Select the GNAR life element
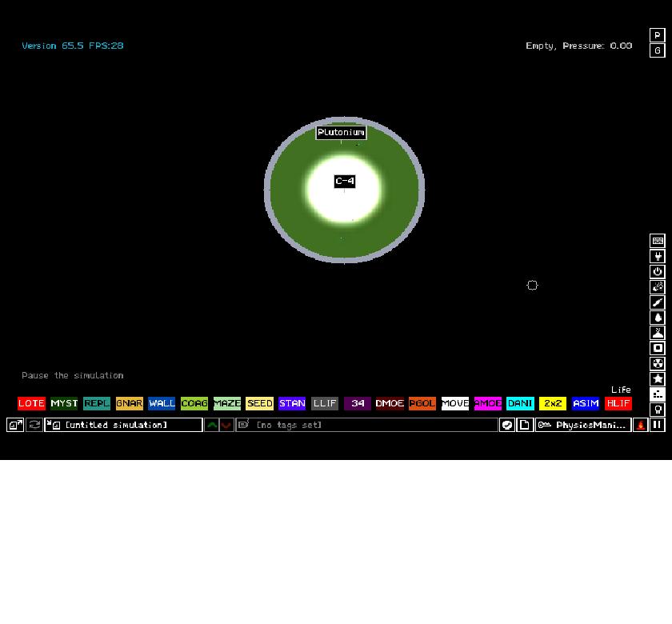The height and width of the screenshot is (624, 672). click(x=129, y=403)
